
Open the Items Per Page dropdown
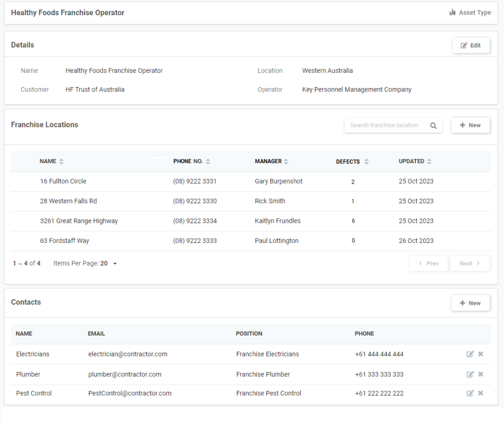pyautogui.click(x=115, y=264)
